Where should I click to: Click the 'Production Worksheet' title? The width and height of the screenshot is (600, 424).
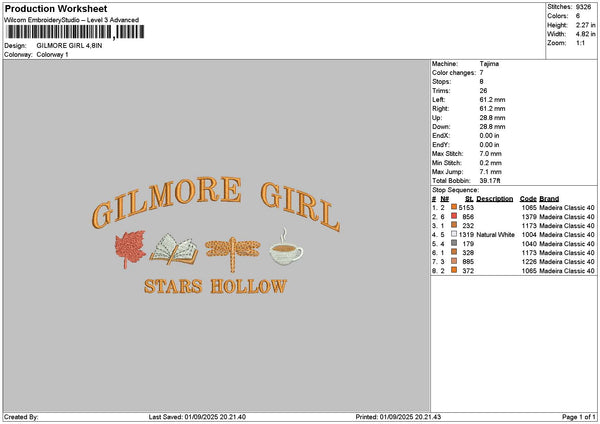pyautogui.click(x=56, y=8)
